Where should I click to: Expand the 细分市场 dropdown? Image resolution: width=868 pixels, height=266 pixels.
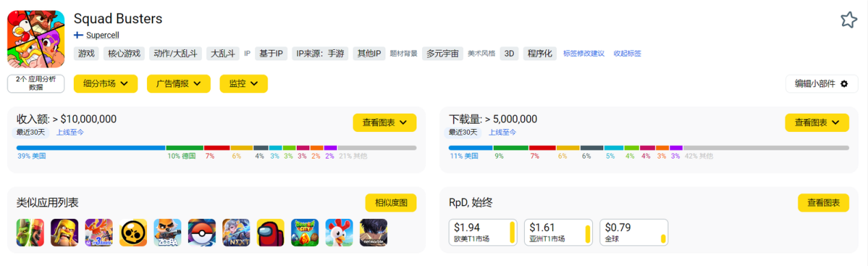pyautogui.click(x=105, y=83)
